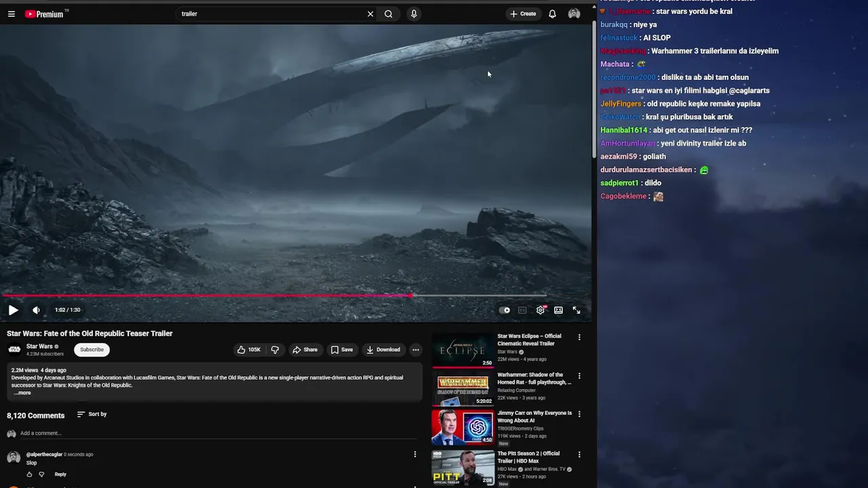Open Jimmy Carr AI video thumbnail

click(x=463, y=427)
